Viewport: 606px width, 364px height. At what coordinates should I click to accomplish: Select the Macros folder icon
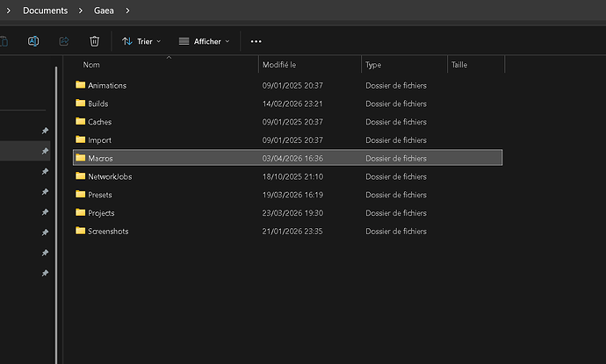pyautogui.click(x=81, y=157)
